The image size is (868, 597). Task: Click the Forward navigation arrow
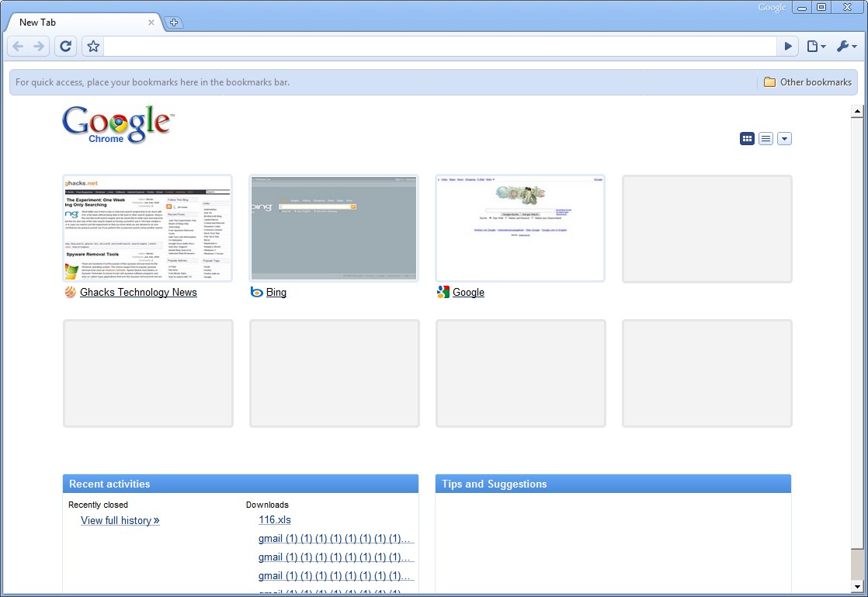(x=38, y=47)
